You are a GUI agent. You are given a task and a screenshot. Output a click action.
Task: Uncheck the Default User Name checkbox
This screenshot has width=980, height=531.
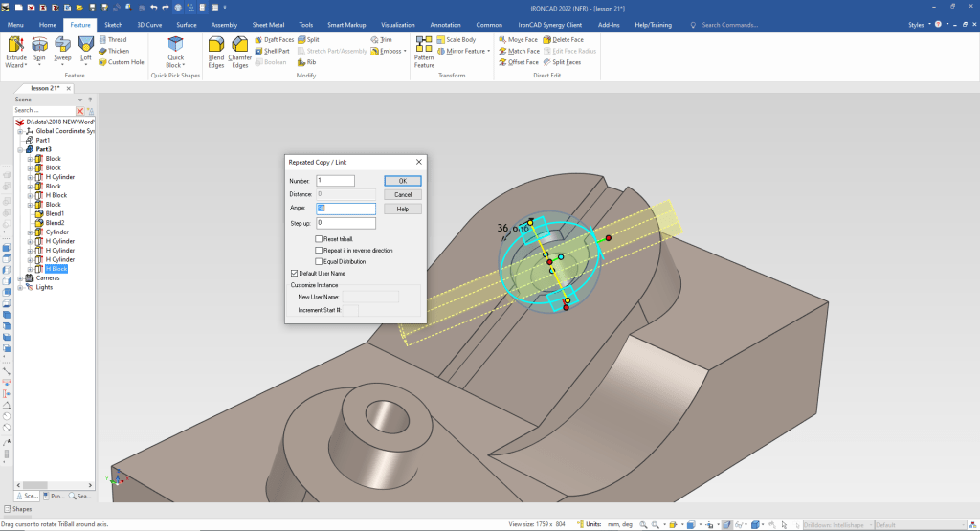click(293, 273)
